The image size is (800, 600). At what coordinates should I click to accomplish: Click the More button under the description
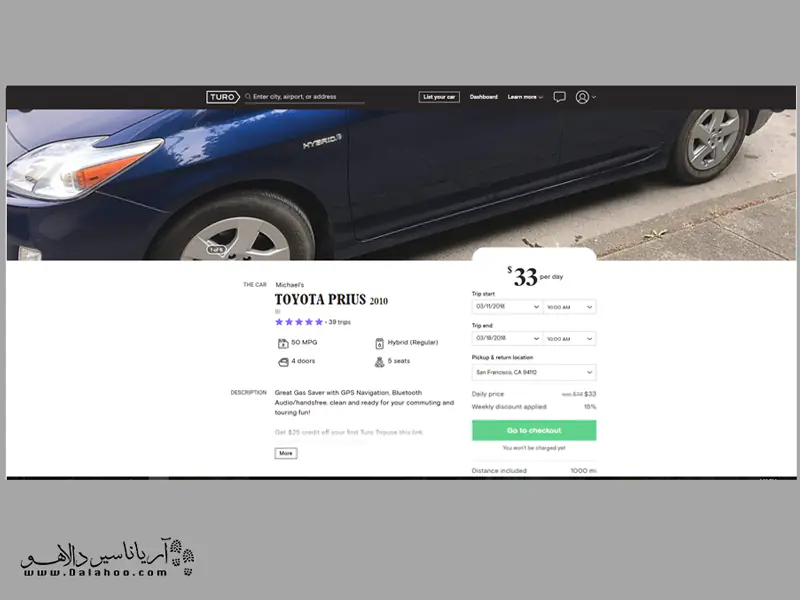pos(286,453)
